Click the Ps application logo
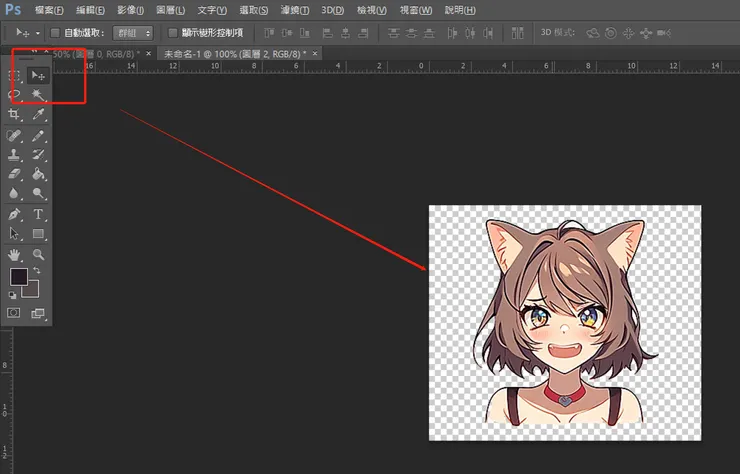740x474 pixels. [13, 9]
